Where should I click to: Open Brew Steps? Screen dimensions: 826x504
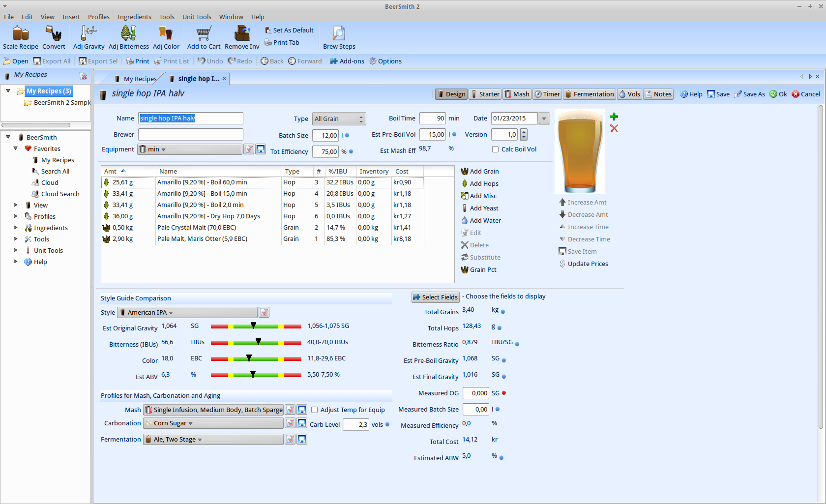339,38
